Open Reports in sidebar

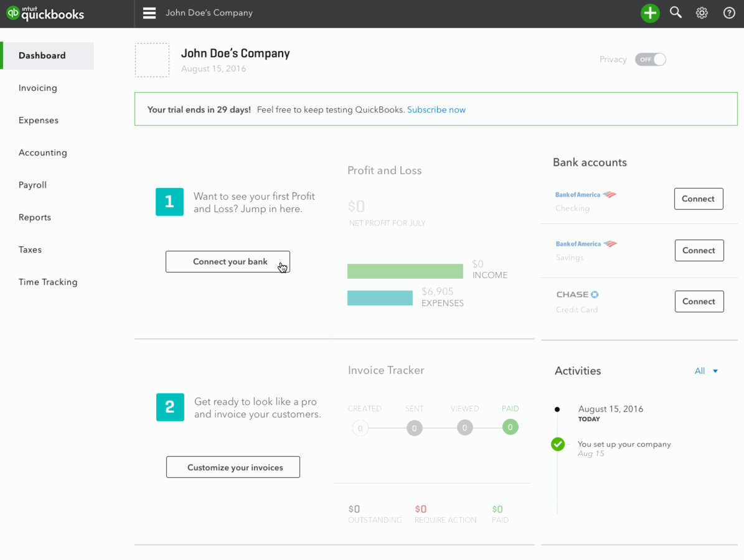pyautogui.click(x=35, y=217)
